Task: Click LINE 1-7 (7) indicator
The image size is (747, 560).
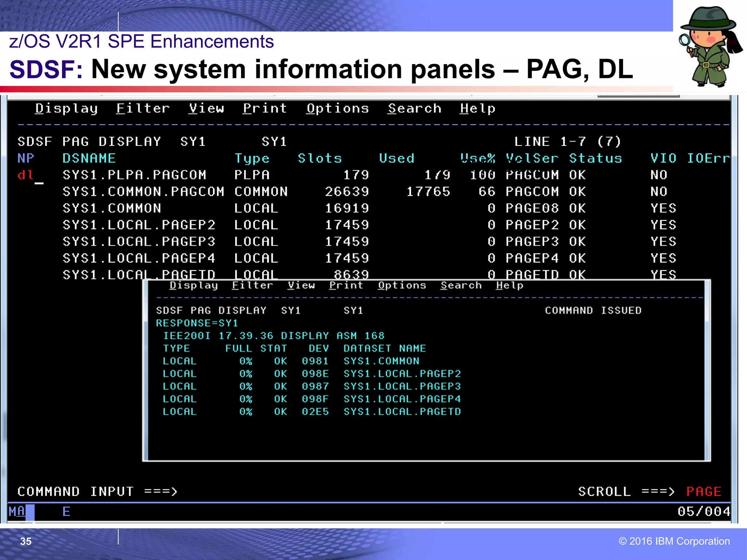Action: tap(568, 141)
